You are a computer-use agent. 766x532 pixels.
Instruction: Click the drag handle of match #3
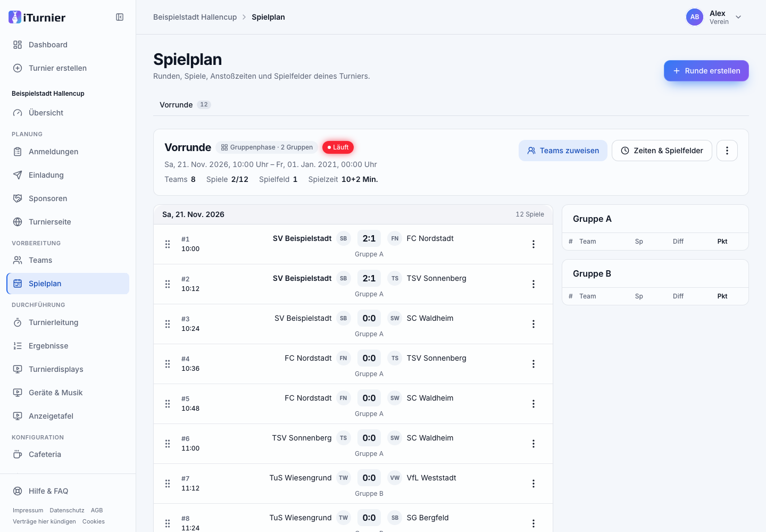click(x=168, y=324)
